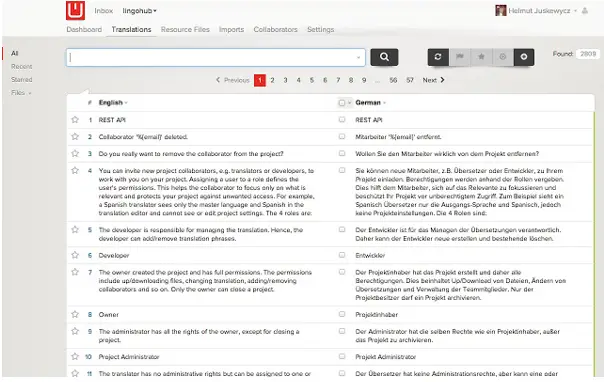Image resolution: width=604 pixels, height=382 pixels.
Task: Click the English text Developer in row 6
Action: (114, 255)
